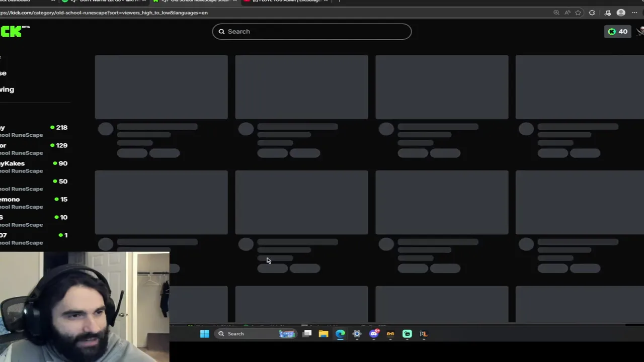Click the magnifier icon inside Kick search bar
Image resolution: width=644 pixels, height=362 pixels.
pos(221,32)
